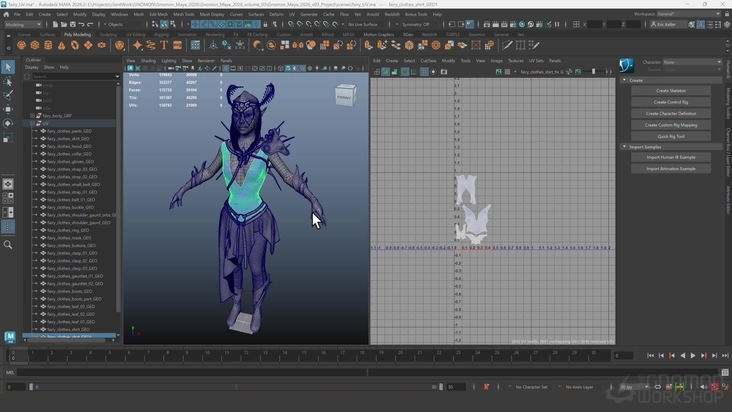Image resolution: width=732 pixels, height=412 pixels.
Task: Choose the Lasso select tool
Action: coord(8,82)
